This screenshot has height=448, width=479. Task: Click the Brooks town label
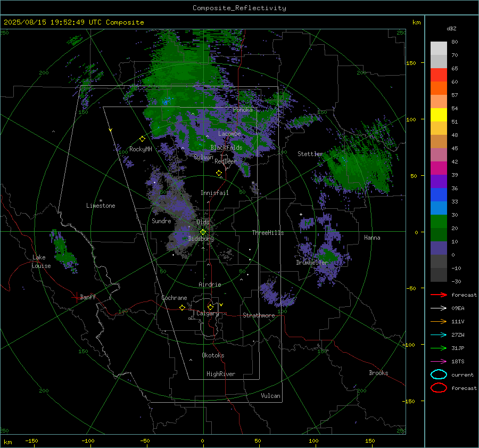click(378, 373)
